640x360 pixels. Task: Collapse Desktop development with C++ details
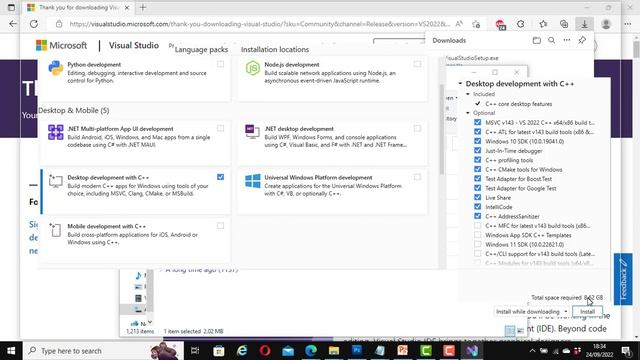coord(460,84)
